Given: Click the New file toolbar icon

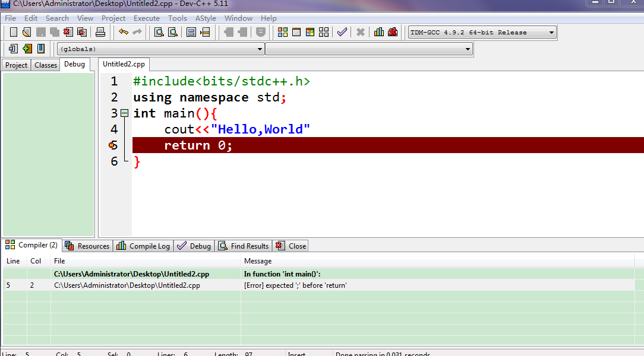Looking at the screenshot, I should click(13, 32).
